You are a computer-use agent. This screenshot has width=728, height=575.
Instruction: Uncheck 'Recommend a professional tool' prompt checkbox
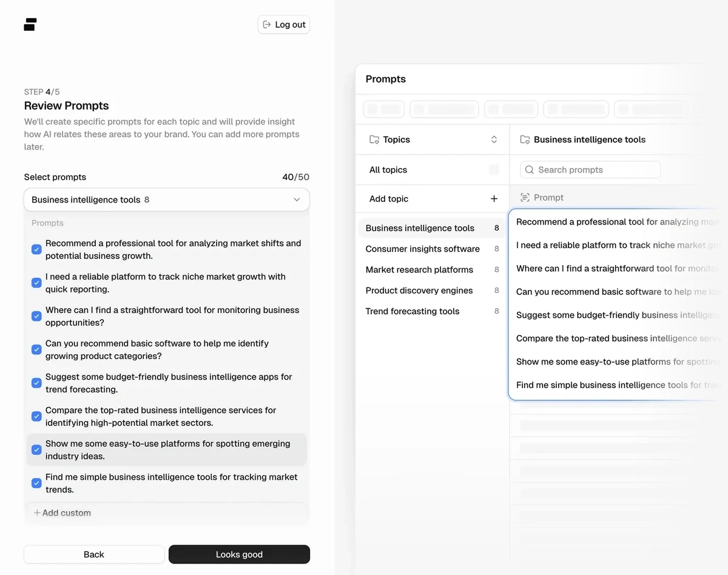36,249
